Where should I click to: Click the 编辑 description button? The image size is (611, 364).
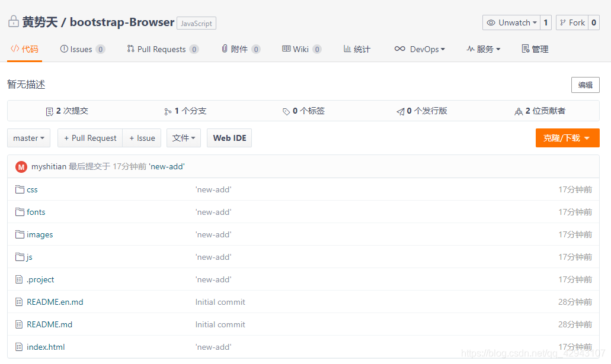(586, 85)
